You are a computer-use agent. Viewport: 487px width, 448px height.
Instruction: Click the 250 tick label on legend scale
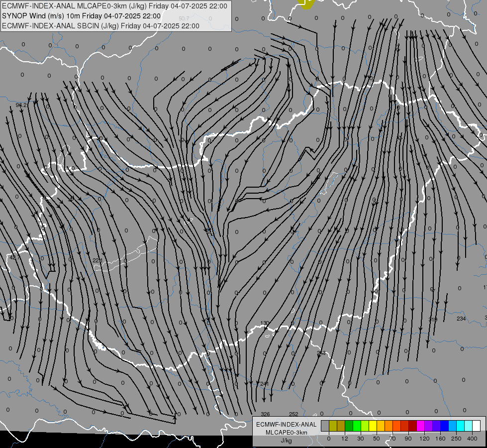click(x=456, y=439)
